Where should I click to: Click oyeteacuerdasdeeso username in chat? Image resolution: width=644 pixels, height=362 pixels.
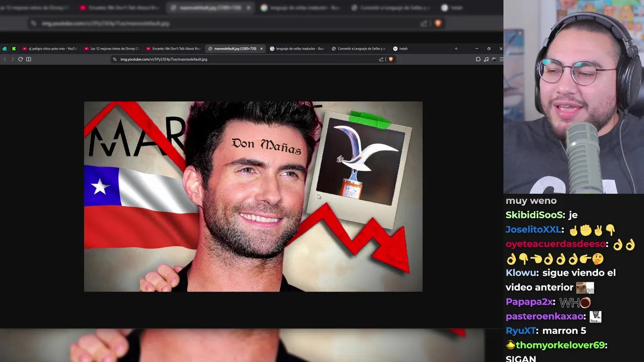pos(555,244)
